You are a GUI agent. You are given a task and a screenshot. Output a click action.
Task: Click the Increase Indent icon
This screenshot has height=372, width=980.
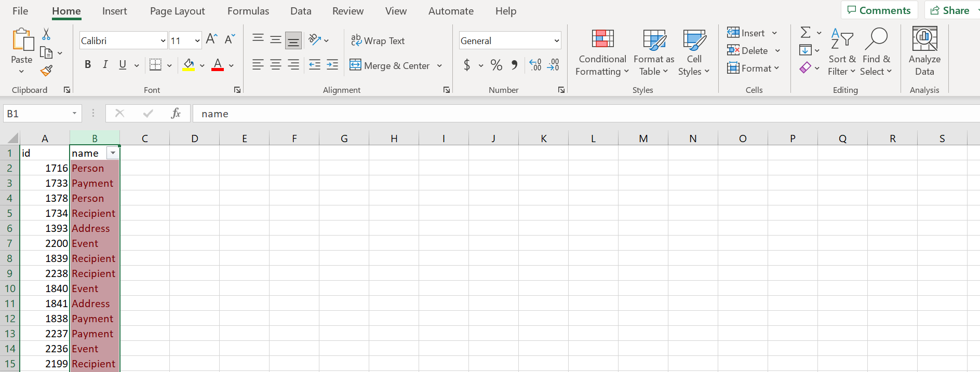pos(332,65)
